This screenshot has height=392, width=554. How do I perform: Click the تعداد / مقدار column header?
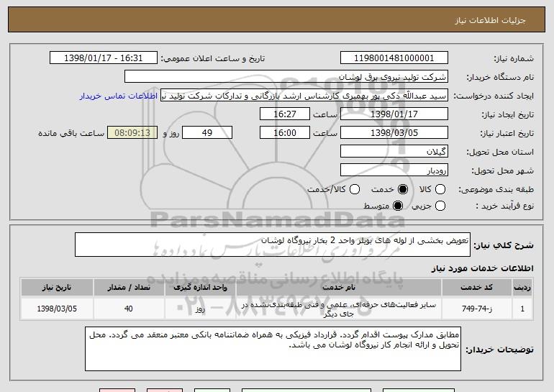pos(129,288)
